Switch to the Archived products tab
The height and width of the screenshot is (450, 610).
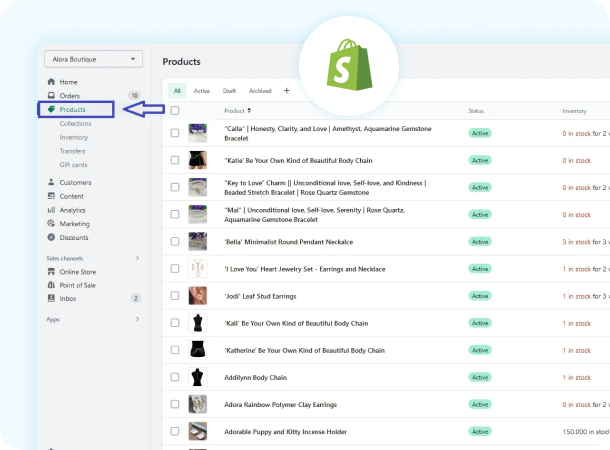(259, 91)
